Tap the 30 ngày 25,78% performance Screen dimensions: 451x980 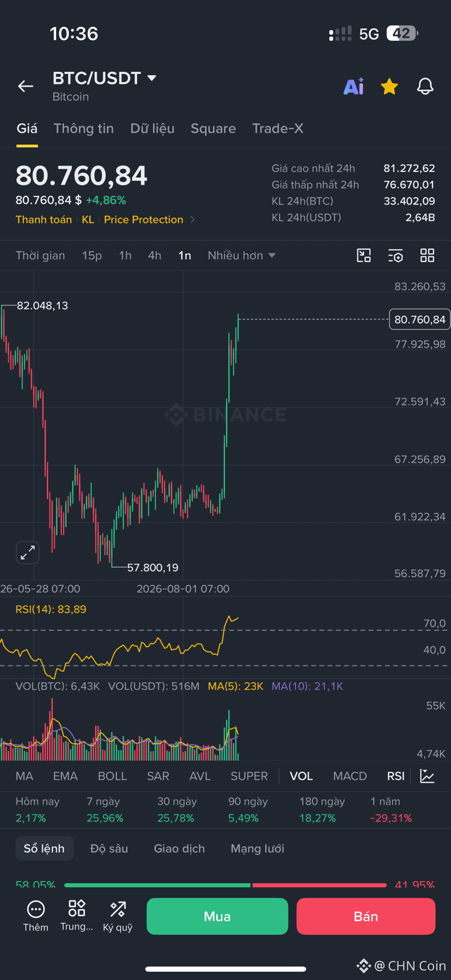177,810
